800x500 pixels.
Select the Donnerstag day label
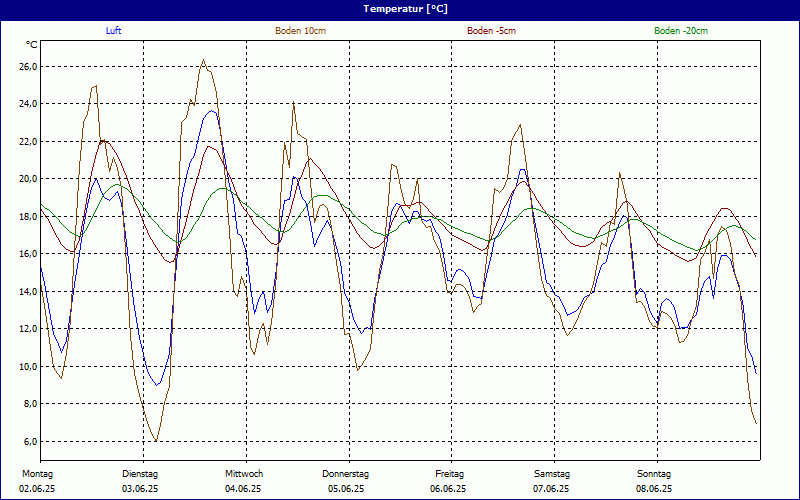coord(346,473)
